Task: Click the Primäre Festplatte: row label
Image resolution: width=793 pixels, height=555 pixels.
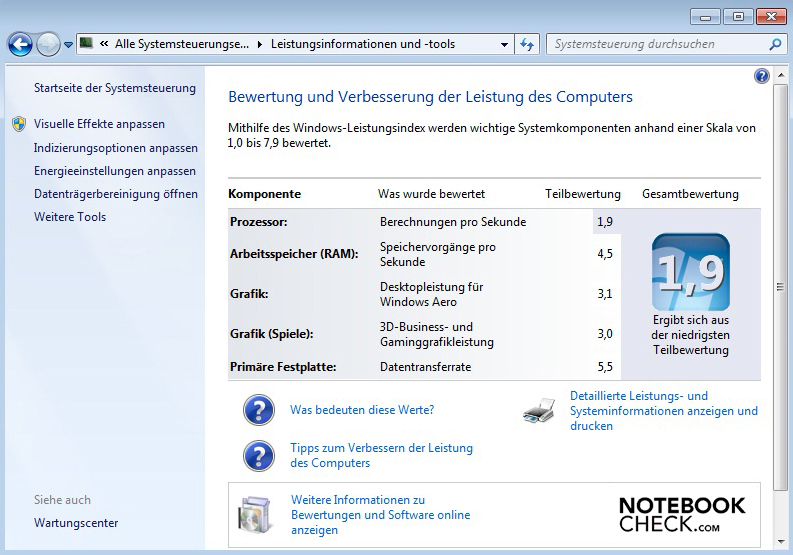Action: [x=283, y=367]
